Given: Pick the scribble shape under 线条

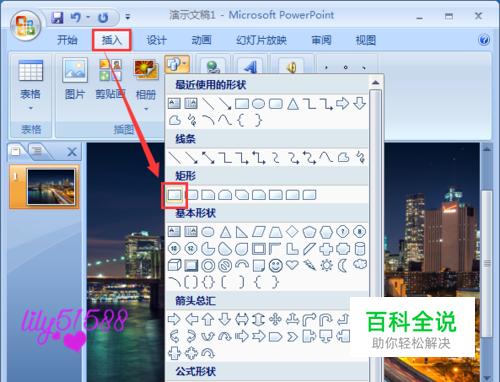Looking at the screenshot, I should tap(360, 157).
